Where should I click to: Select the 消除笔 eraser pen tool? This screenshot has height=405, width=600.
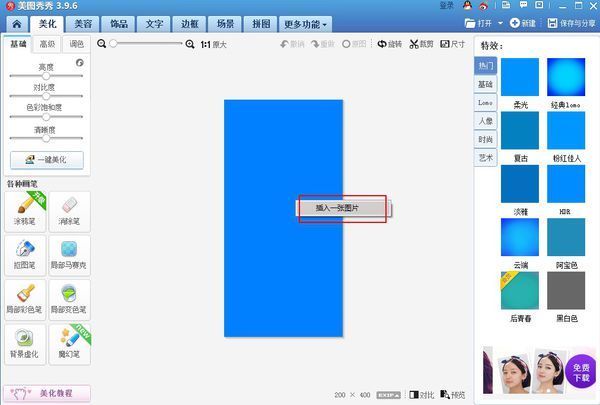69,210
